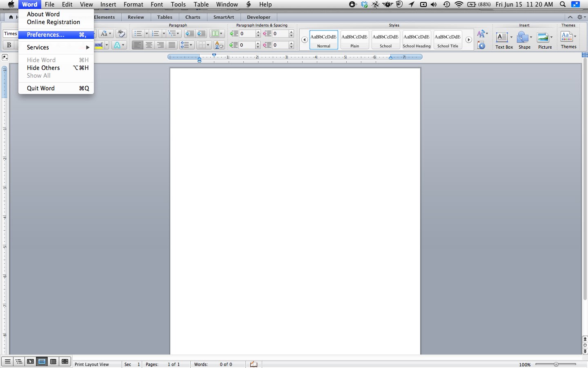Viewport: 588px width, 368px height.
Task: Click the tab stop selector by the ruler
Action: 5,58
